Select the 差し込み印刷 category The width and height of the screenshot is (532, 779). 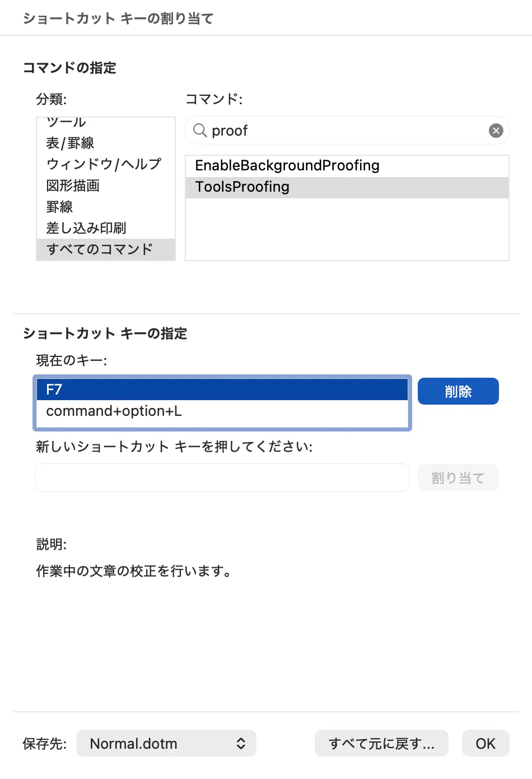(86, 228)
